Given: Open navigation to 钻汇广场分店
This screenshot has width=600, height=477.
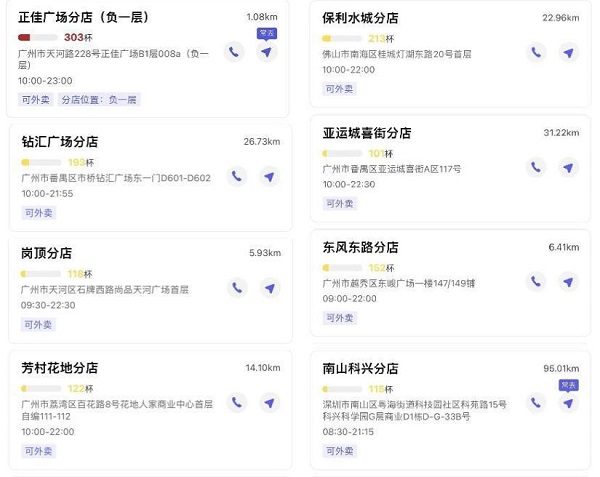Looking at the screenshot, I should click(269, 177).
